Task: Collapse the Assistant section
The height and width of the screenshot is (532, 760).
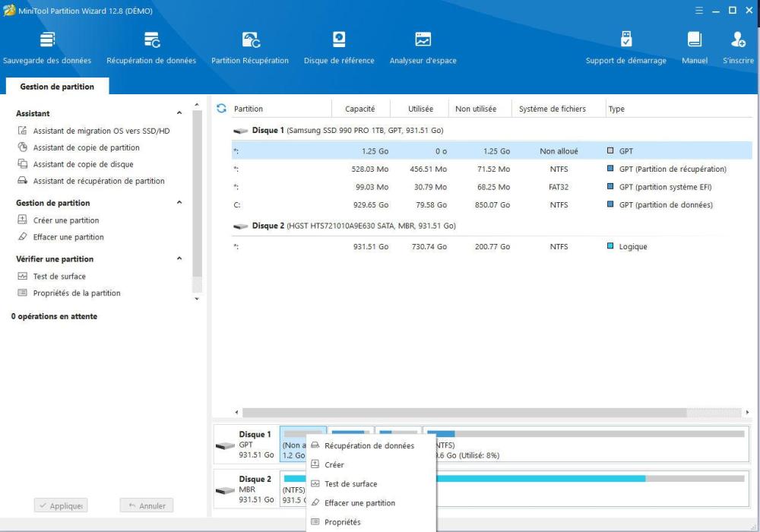Action: point(179,114)
